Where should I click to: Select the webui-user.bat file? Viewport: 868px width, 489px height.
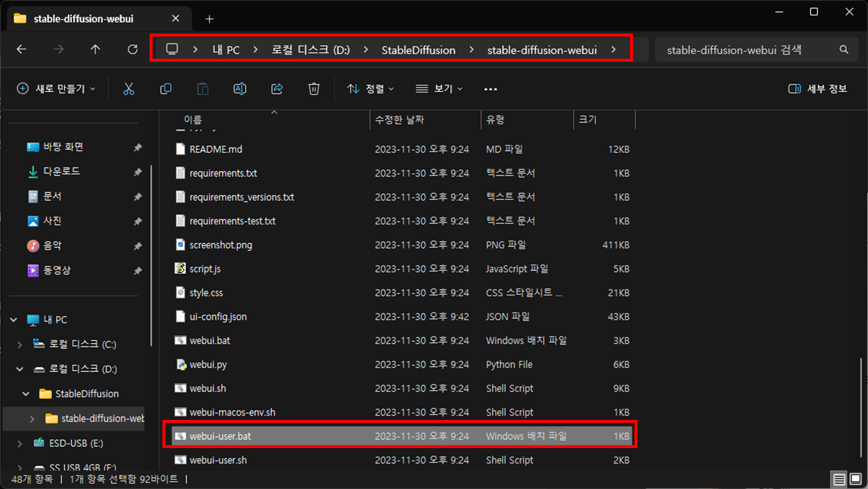point(402,436)
